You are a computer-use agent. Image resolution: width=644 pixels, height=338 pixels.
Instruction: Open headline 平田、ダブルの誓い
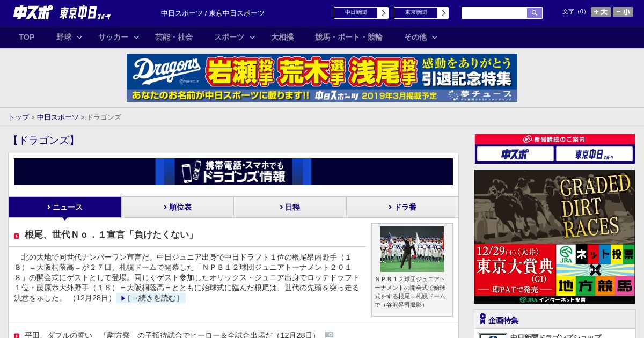pyautogui.click(x=171, y=335)
